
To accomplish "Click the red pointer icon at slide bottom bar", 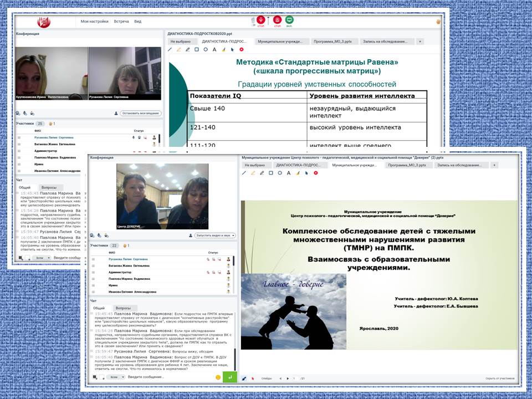I will 253,378.
